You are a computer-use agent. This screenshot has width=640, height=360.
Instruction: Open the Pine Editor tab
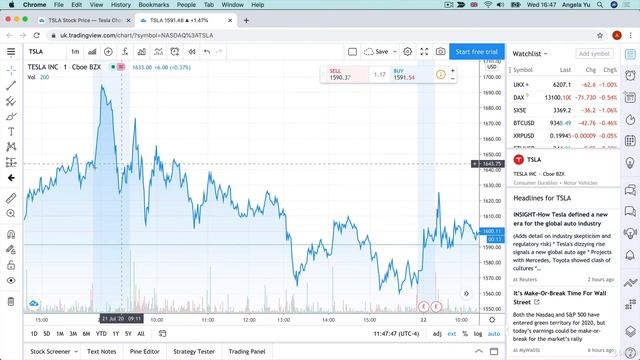tap(144, 351)
